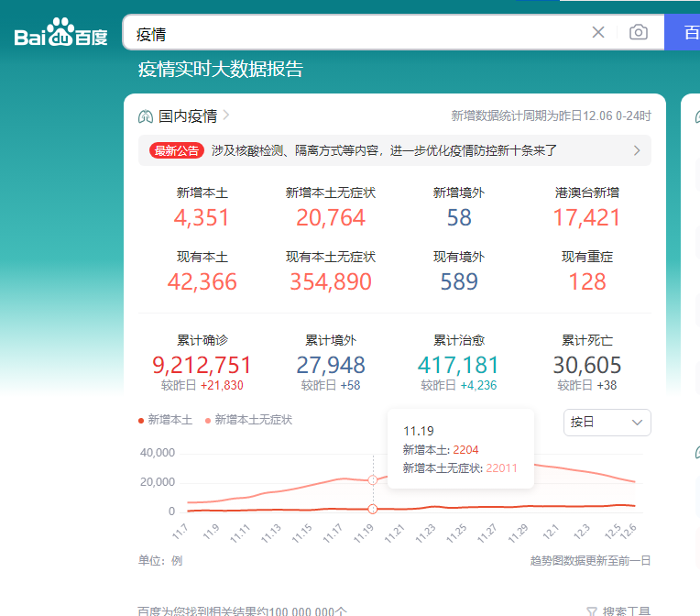Click the 累计确诊 9,212,751 figure
The width and height of the screenshot is (700, 616).
pos(202,365)
